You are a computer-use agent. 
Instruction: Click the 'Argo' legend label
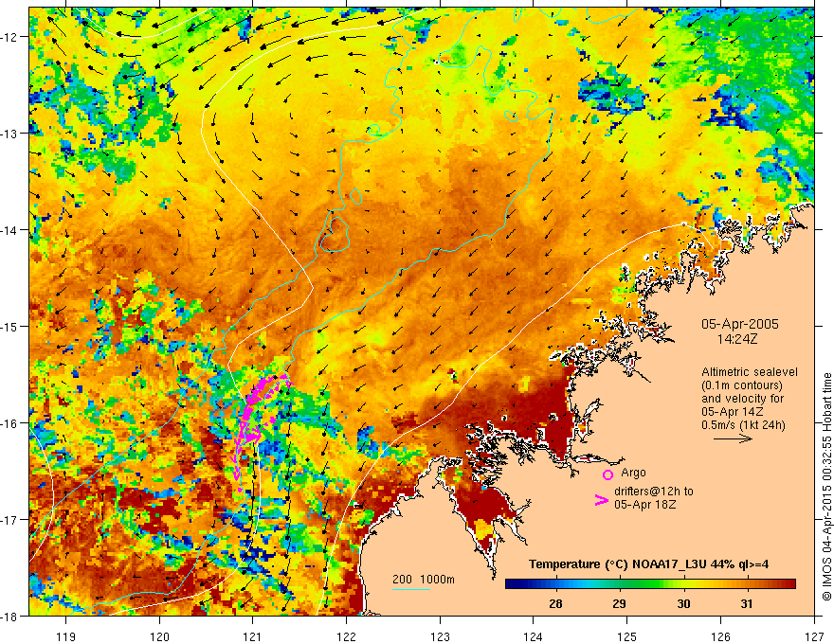(633, 473)
